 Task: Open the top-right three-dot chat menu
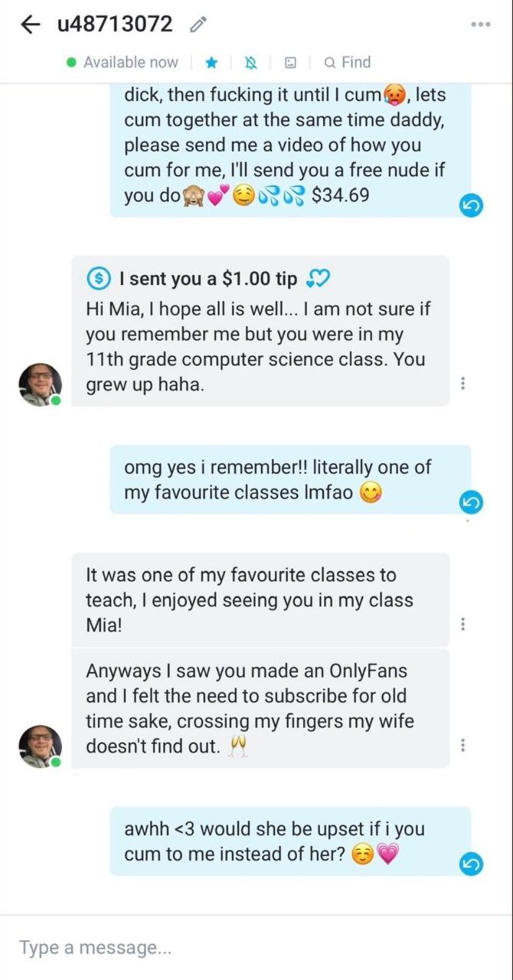(x=481, y=24)
